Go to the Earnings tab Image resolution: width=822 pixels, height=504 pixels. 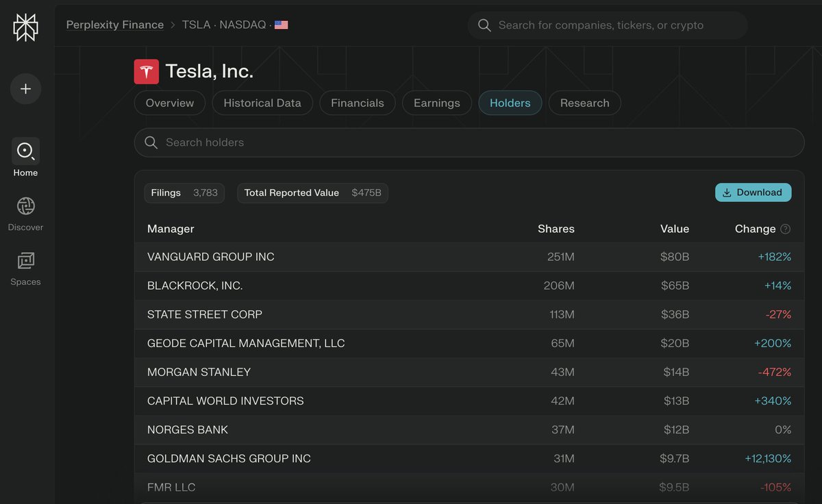tap(436, 103)
